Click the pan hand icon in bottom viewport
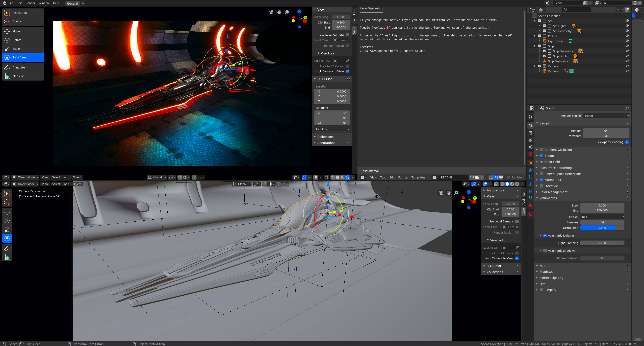 click(449, 193)
